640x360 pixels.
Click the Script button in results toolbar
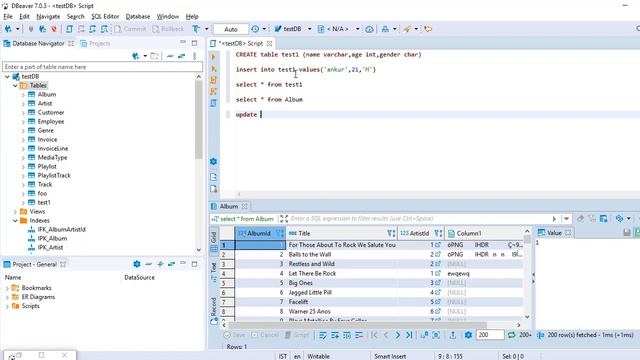(x=297, y=335)
